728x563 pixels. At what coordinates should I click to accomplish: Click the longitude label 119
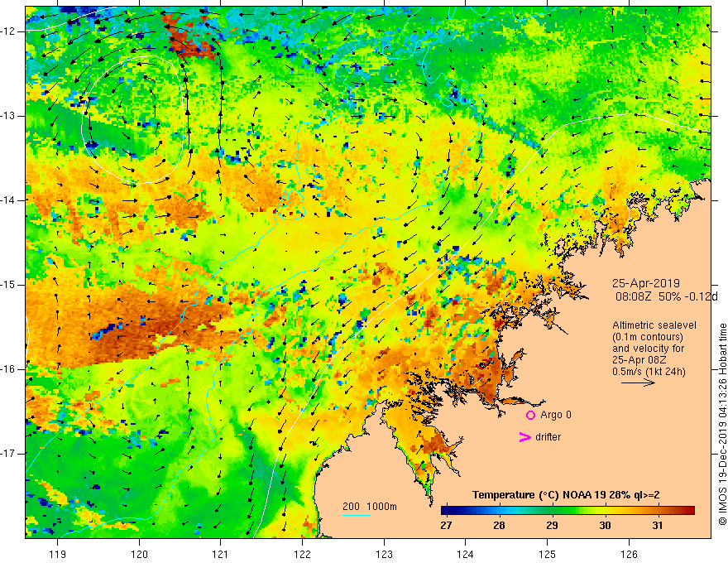(x=58, y=554)
